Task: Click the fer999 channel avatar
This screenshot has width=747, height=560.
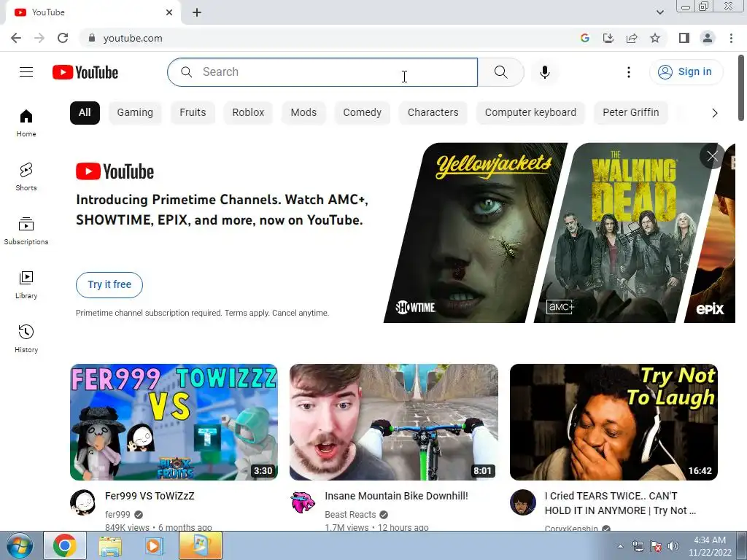Action: point(83,502)
